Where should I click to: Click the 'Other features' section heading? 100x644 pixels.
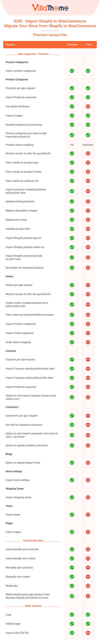[33, 606]
